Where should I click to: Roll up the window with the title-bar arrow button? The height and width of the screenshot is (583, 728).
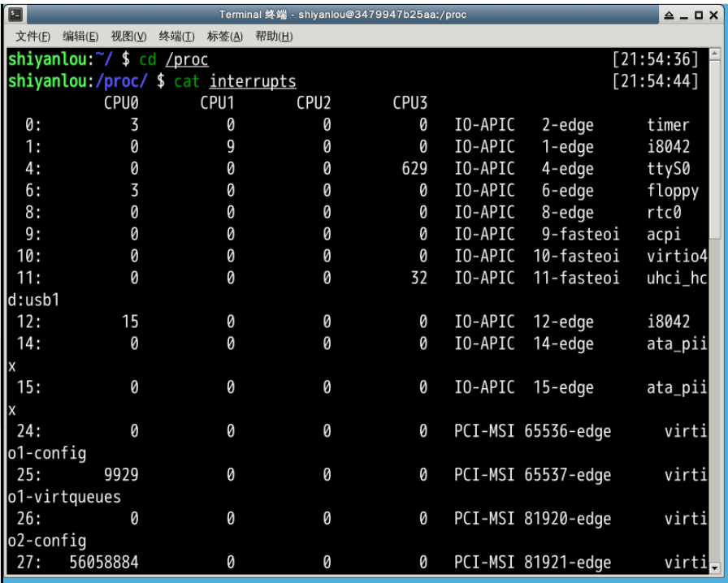click(669, 15)
